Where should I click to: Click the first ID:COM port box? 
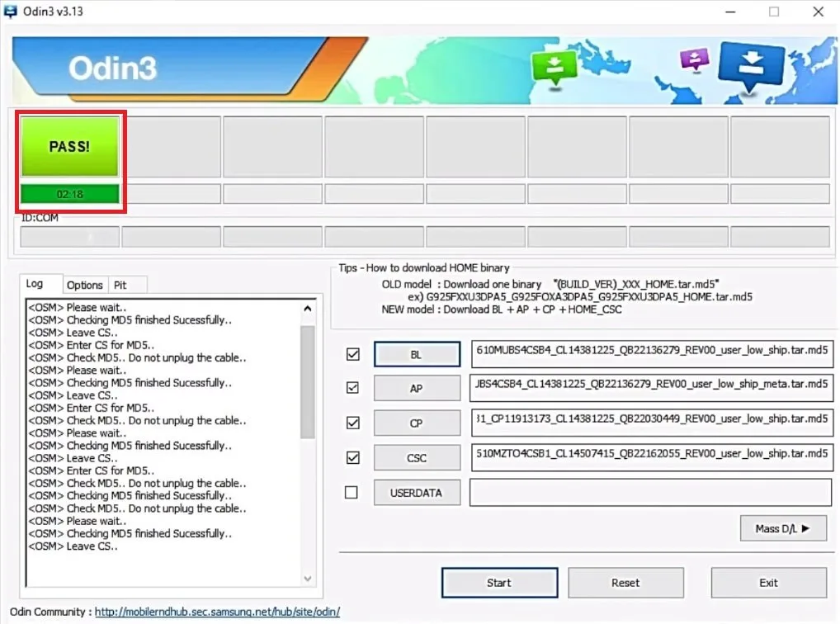click(x=69, y=236)
